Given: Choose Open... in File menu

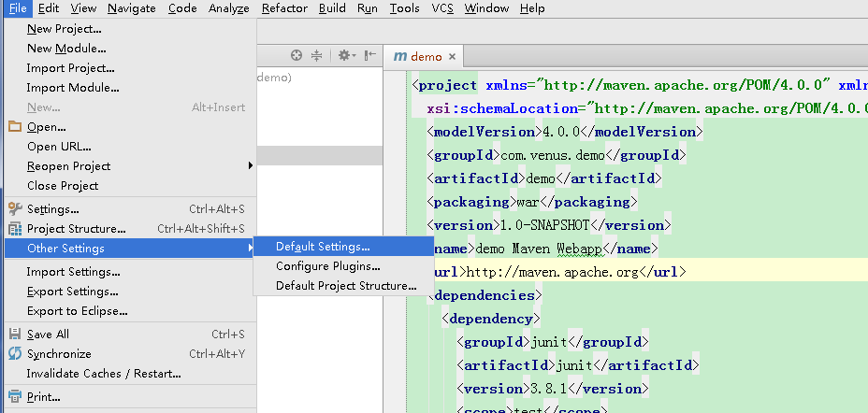Looking at the screenshot, I should pyautogui.click(x=131, y=126).
